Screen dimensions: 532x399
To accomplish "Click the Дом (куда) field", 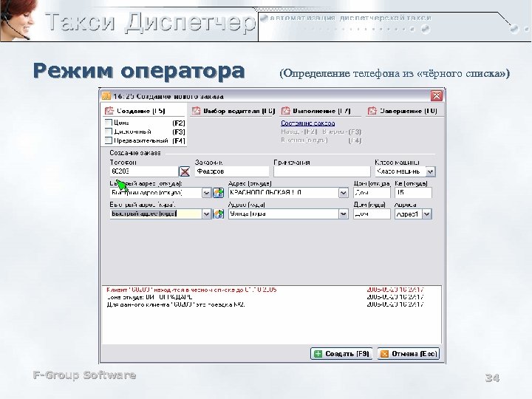I will coord(372,214).
